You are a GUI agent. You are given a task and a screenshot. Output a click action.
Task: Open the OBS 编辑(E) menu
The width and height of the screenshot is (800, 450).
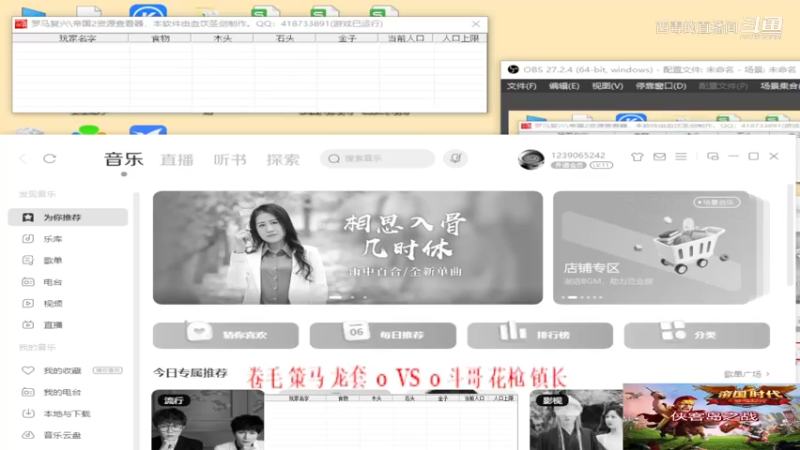pyautogui.click(x=564, y=86)
